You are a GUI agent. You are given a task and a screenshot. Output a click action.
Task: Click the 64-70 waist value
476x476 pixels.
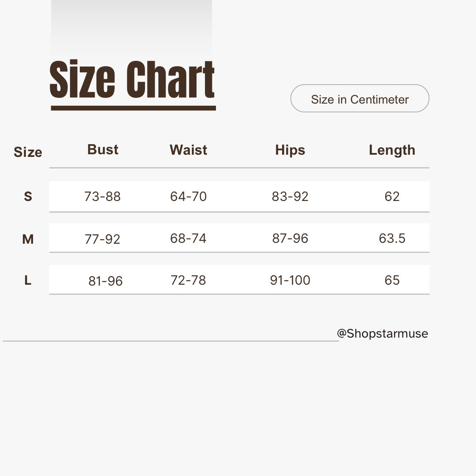click(188, 197)
